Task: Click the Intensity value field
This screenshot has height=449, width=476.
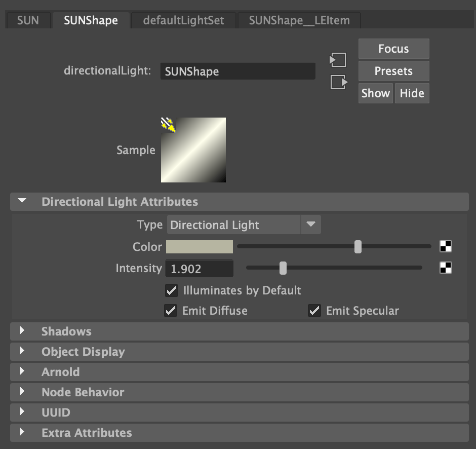Action: click(200, 269)
